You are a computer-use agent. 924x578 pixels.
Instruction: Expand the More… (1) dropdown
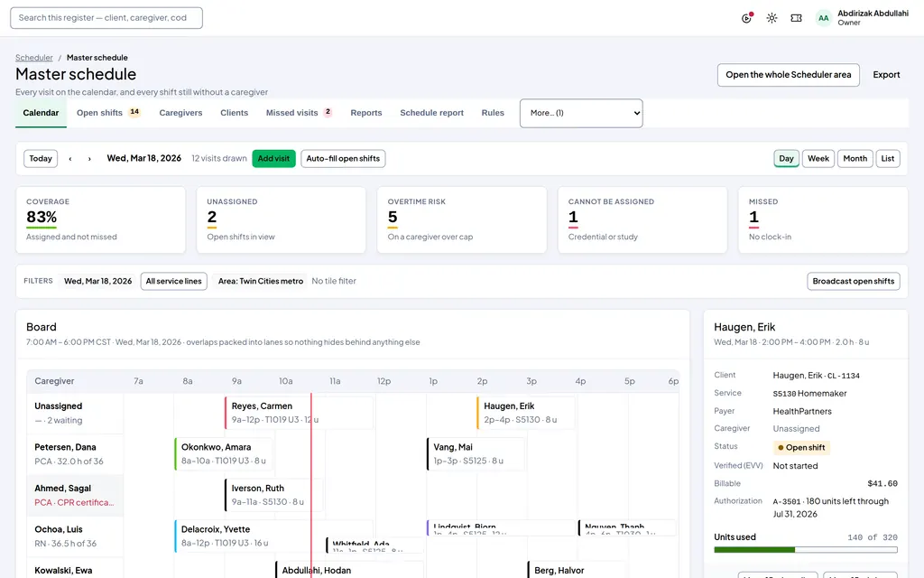581,113
